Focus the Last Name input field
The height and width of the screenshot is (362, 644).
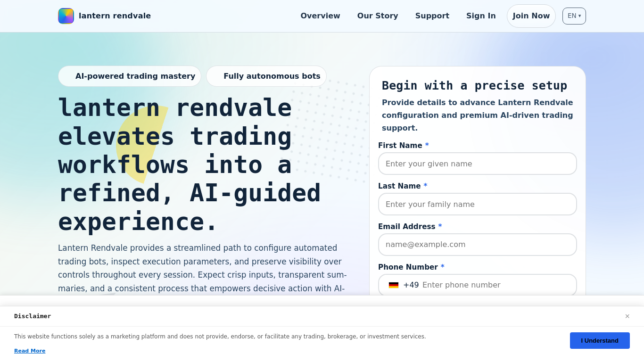[478, 204]
